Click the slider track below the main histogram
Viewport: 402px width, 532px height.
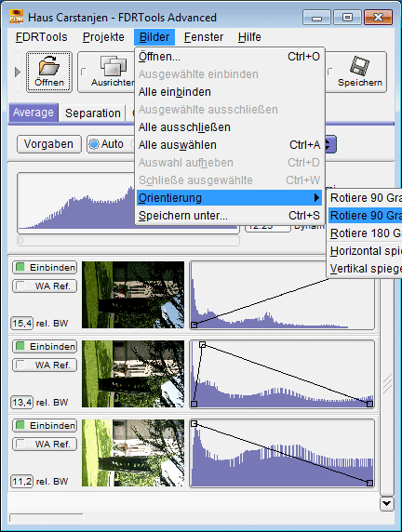tap(128, 241)
